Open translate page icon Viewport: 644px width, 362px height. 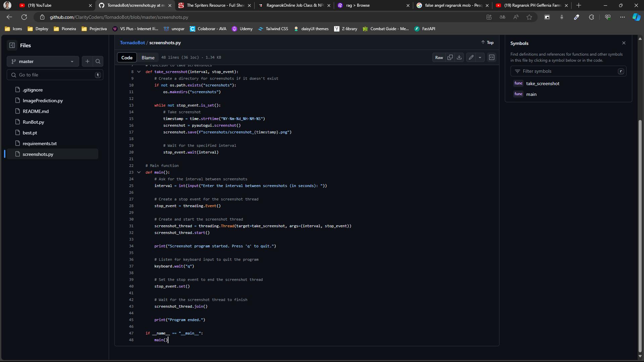[x=502, y=17]
